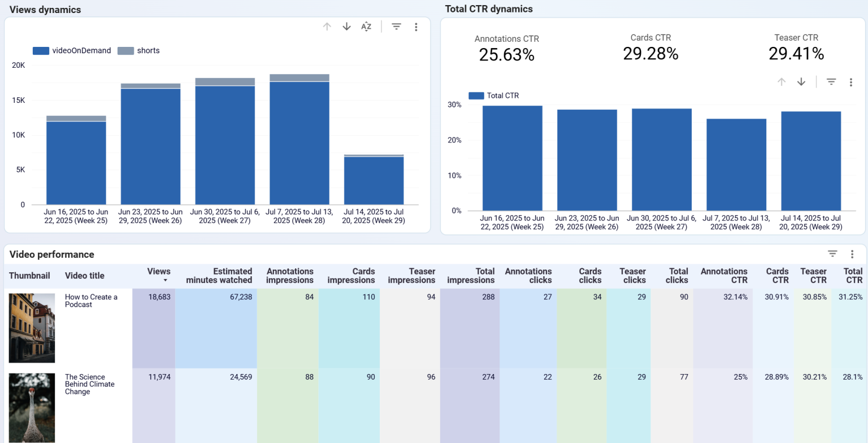Select the A-Z alphabetical sort icon
This screenshot has height=443, width=868.
pos(366,26)
